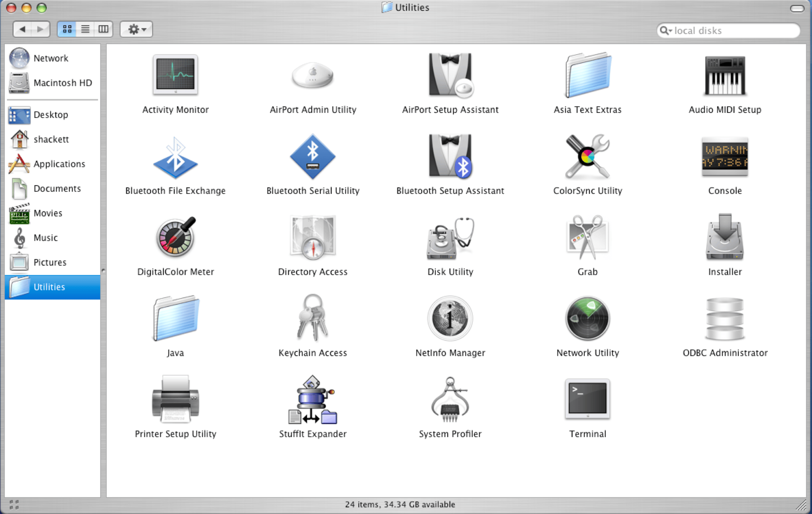Select the AirPort Admin Utility icon
Screen dimensions: 812x514
pyautogui.click(x=313, y=75)
